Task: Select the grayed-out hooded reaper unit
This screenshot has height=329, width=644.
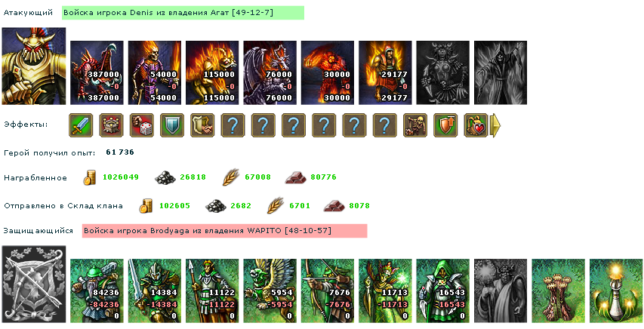Action: (x=501, y=72)
